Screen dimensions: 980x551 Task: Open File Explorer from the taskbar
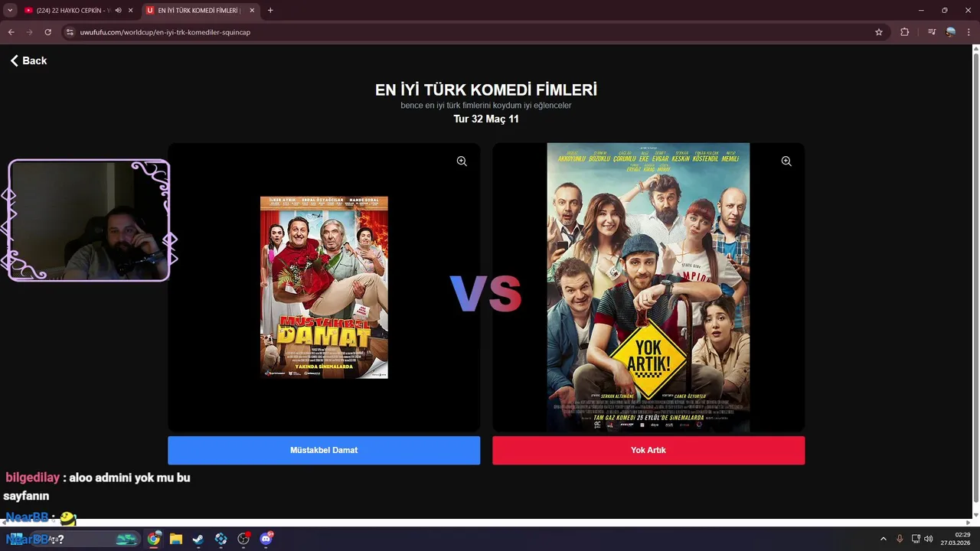pos(176,539)
